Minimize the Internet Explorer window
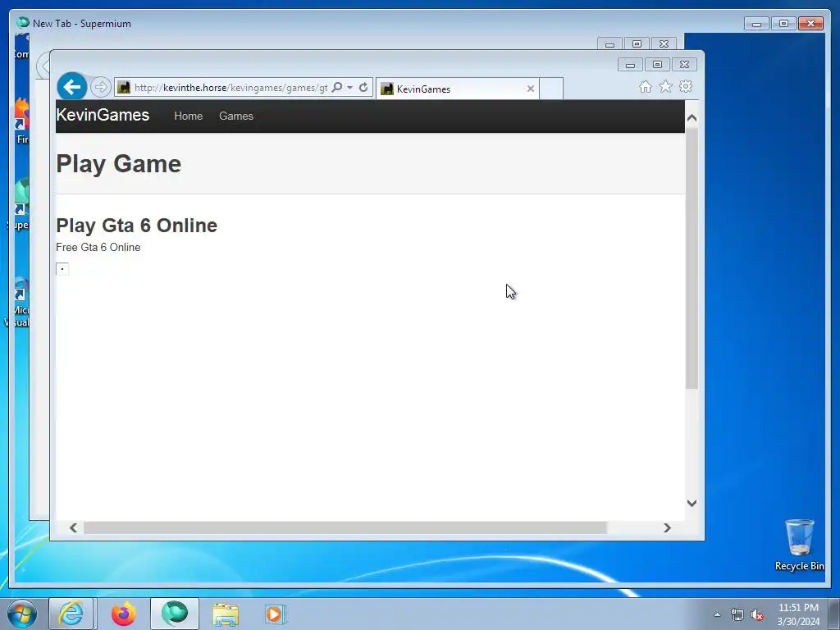 (x=630, y=65)
